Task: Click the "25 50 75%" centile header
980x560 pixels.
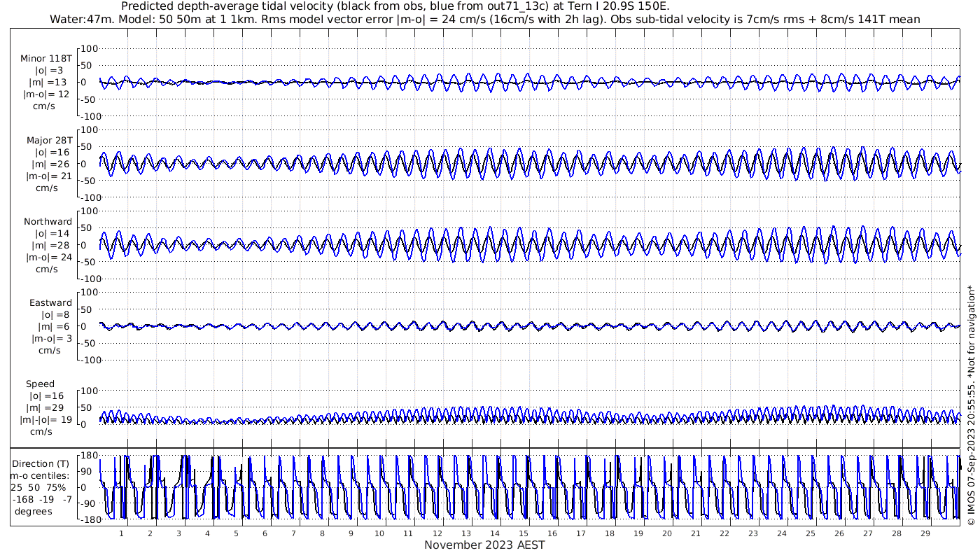Action: click(38, 488)
